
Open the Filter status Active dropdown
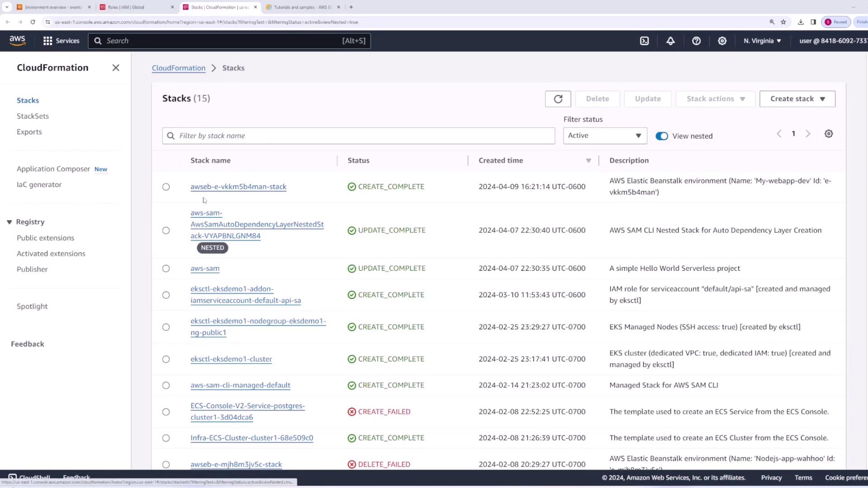604,136
